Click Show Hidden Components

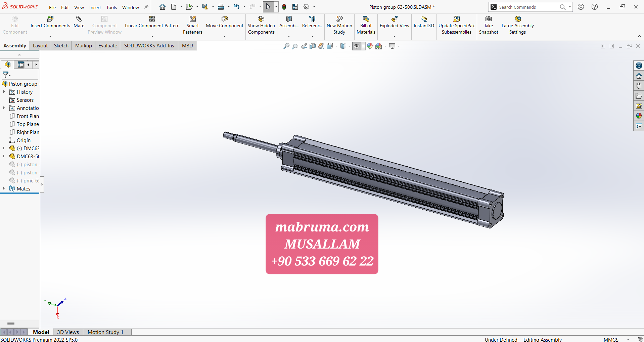pyautogui.click(x=261, y=25)
